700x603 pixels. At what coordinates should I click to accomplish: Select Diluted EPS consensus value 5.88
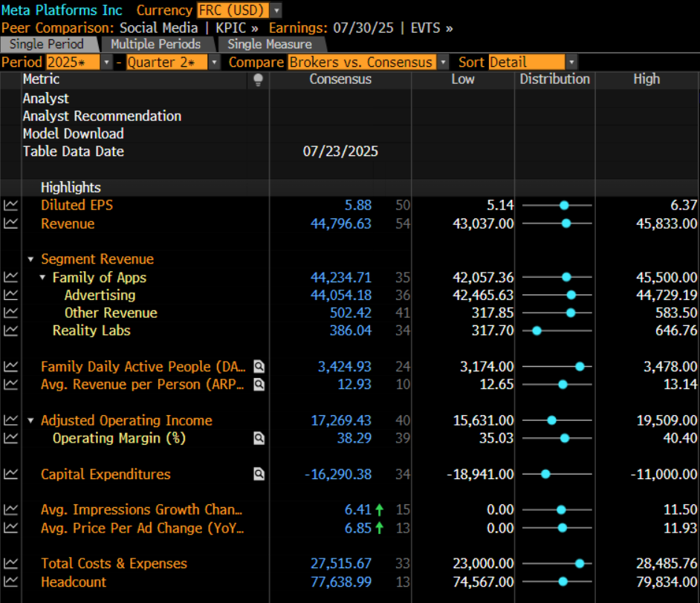(x=358, y=205)
